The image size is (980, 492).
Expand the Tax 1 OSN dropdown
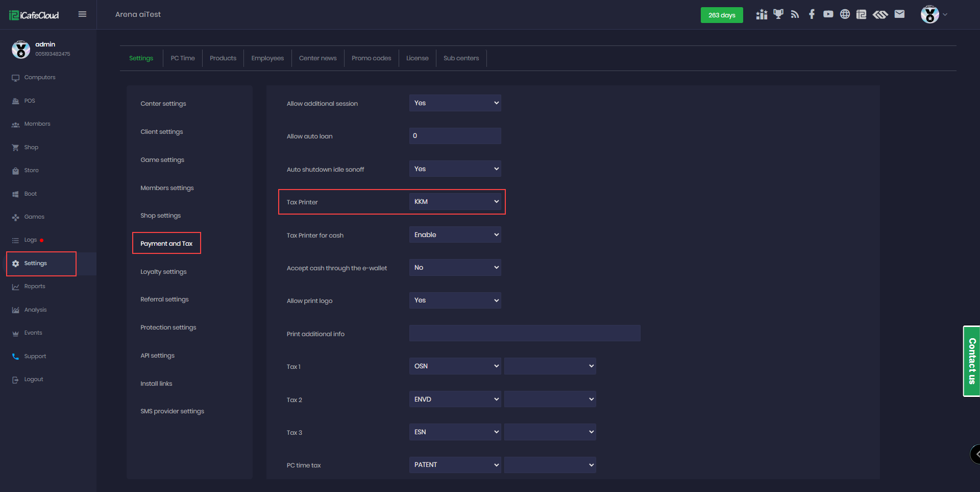455,366
